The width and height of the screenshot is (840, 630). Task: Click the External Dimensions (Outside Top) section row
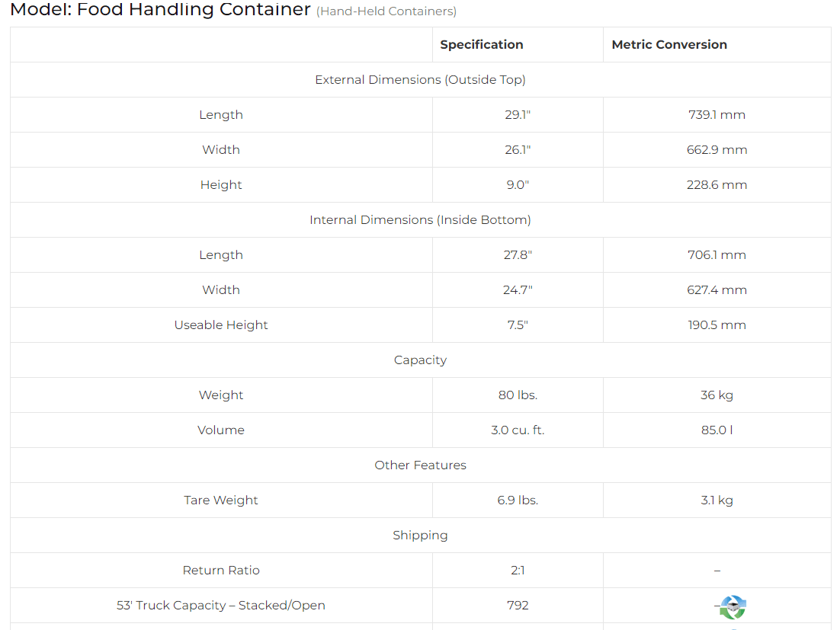pyautogui.click(x=420, y=79)
